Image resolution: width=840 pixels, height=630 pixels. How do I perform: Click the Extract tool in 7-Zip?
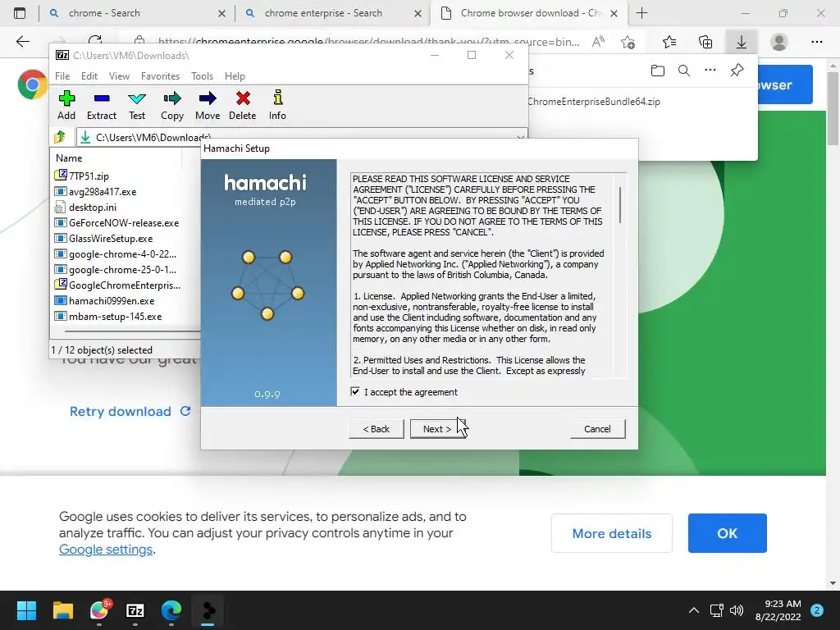[x=101, y=106]
